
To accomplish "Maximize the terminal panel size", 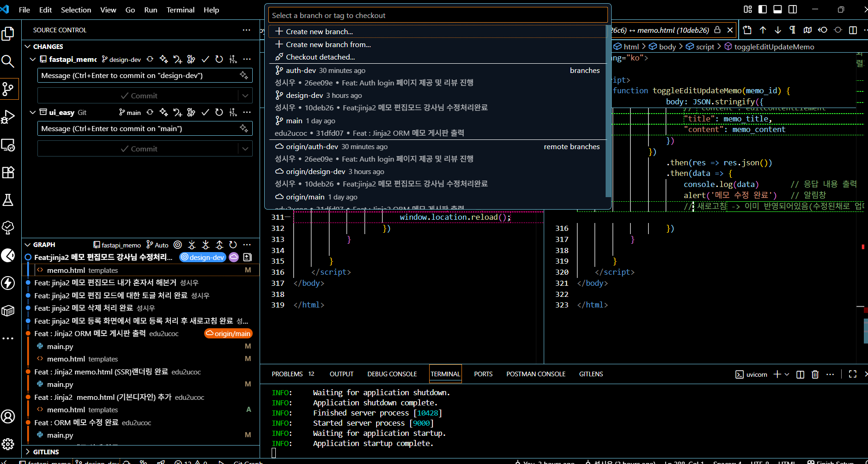I will coord(853,374).
